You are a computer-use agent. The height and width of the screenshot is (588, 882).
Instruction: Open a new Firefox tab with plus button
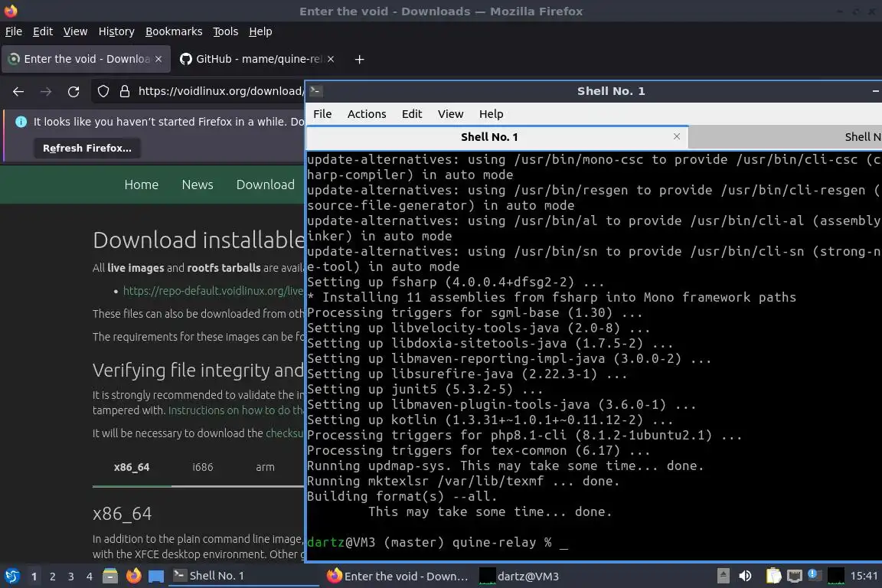coord(359,59)
